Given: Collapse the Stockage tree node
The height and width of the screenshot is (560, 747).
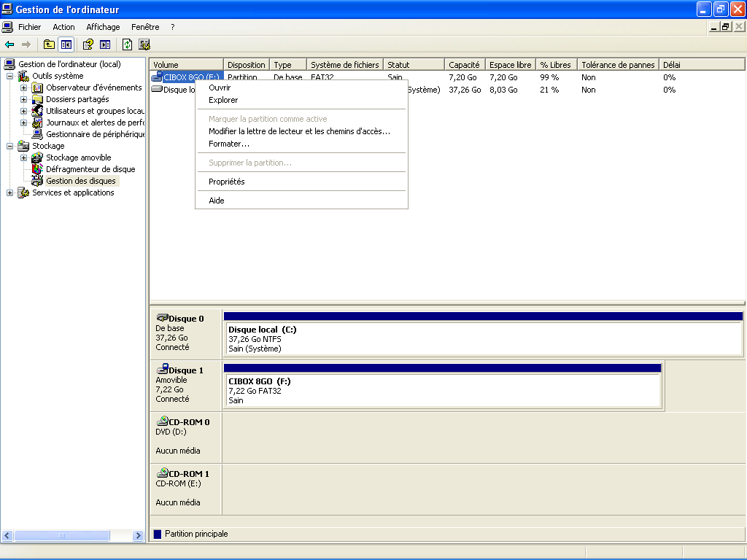Looking at the screenshot, I should coord(9,146).
